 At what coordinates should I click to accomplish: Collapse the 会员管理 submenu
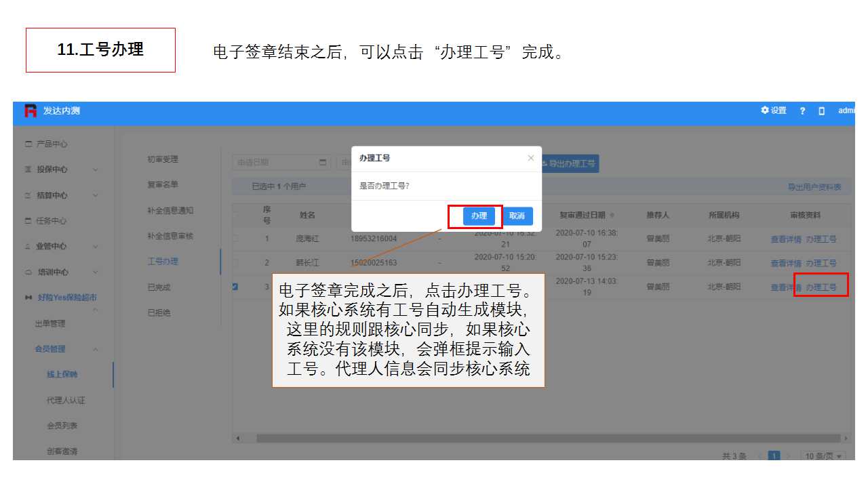click(x=95, y=349)
